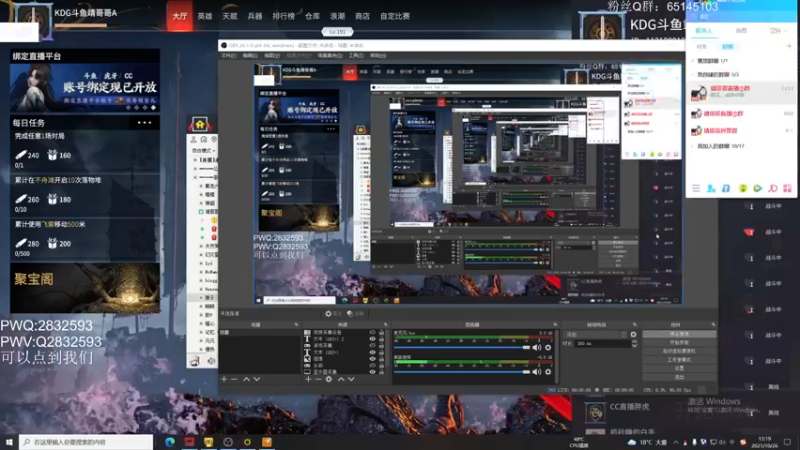Lock the 图像 source

tap(381, 359)
